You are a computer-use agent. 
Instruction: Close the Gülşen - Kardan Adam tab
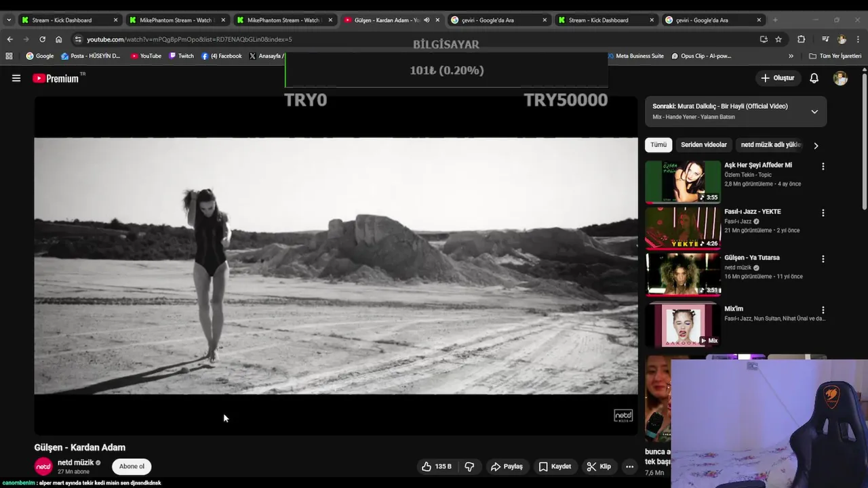[437, 20]
